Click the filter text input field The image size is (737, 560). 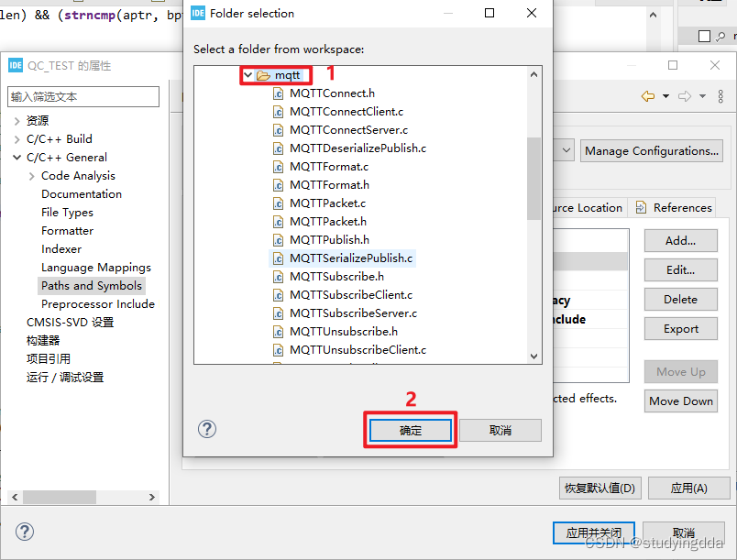click(x=83, y=97)
